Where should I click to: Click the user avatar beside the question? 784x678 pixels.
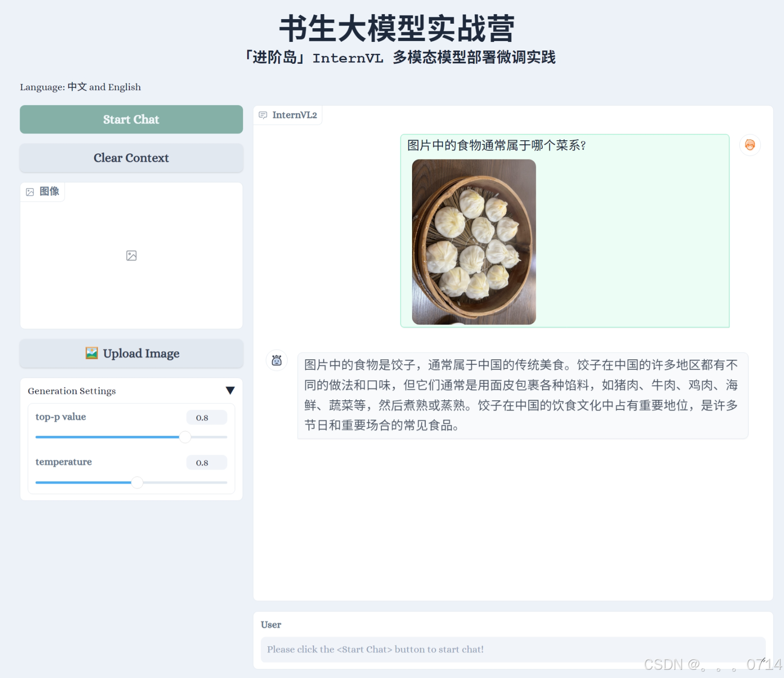[749, 145]
